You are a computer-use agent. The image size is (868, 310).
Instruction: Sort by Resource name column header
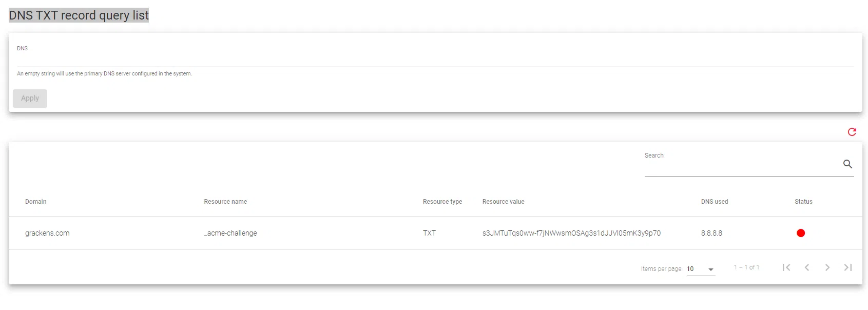pyautogui.click(x=225, y=202)
